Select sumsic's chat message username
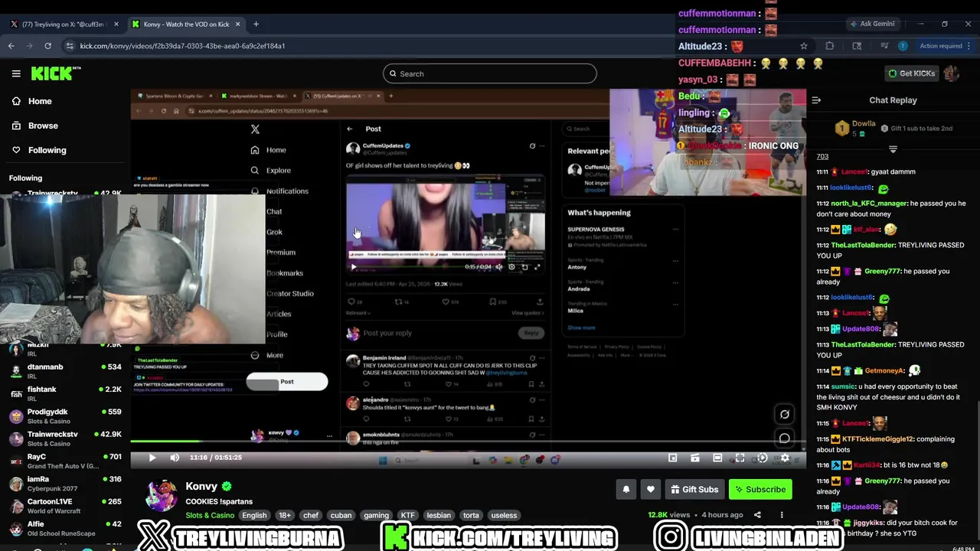Screen dimensions: 980x551 tap(843, 387)
